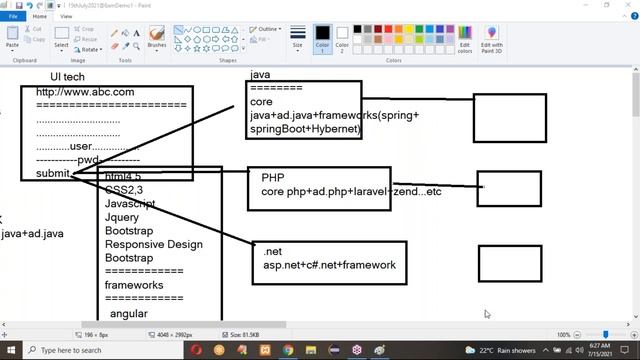Expand the Shapes gallery more arrow
Image resolution: width=640 pixels, height=360 pixels.
(x=244, y=49)
